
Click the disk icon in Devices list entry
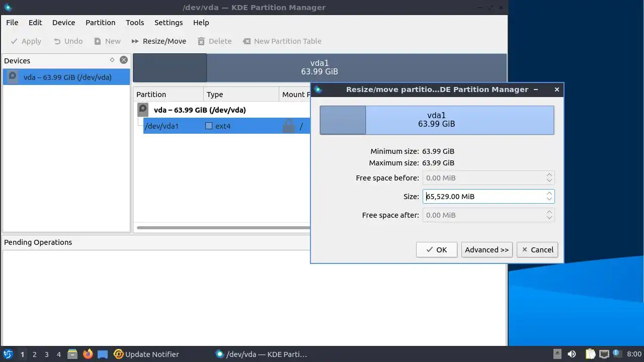click(13, 77)
